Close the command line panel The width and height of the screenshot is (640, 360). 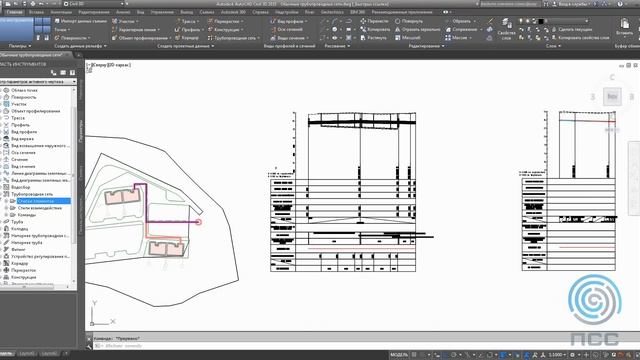point(89,339)
